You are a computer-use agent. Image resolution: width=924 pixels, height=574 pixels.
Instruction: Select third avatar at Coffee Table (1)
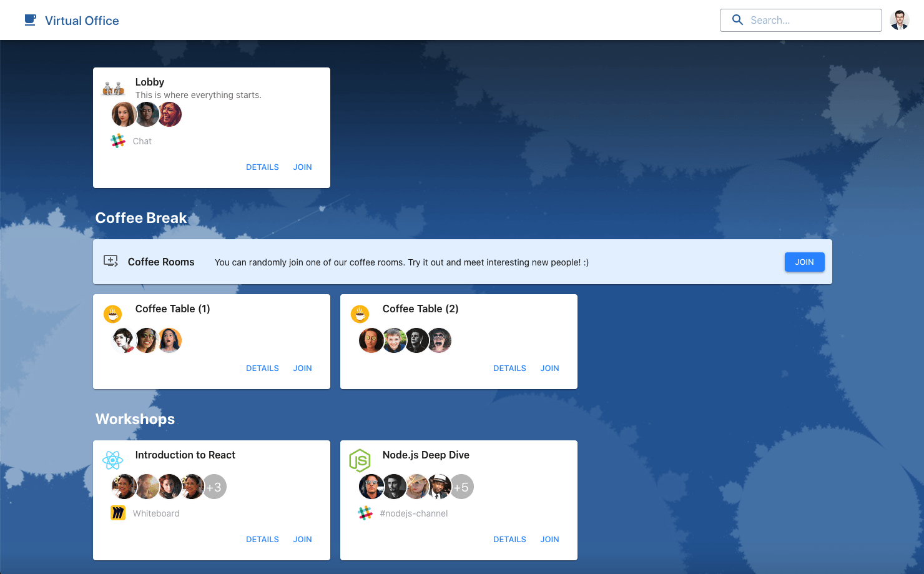169,340
